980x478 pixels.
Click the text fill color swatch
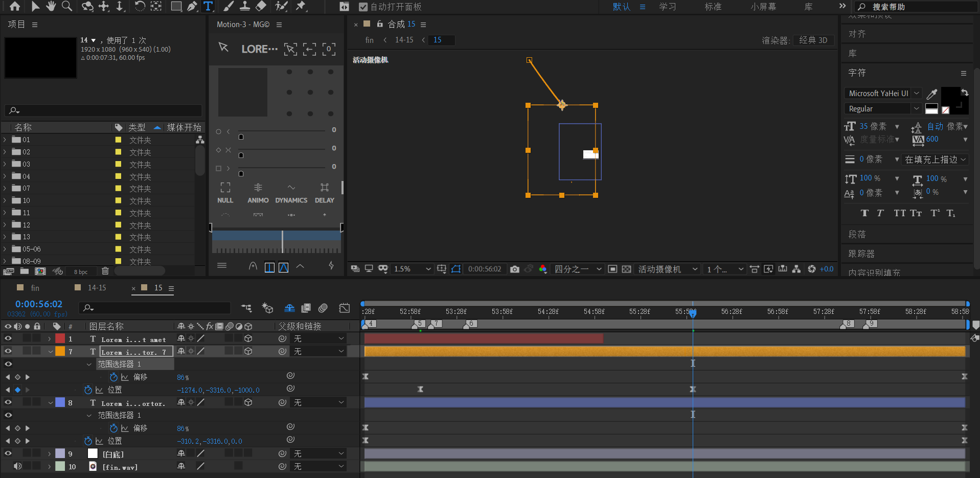tap(950, 97)
